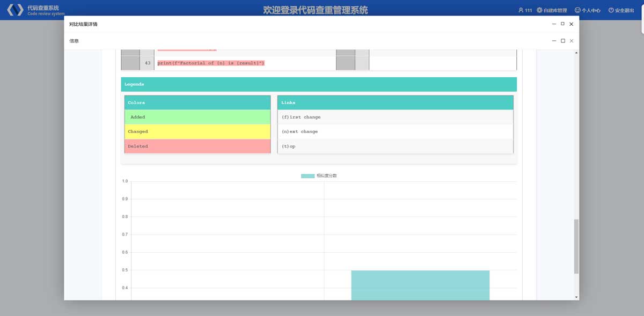This screenshot has width=644, height=316.
Task: Maximize the 对比结果详情 dialog
Action: (x=562, y=24)
